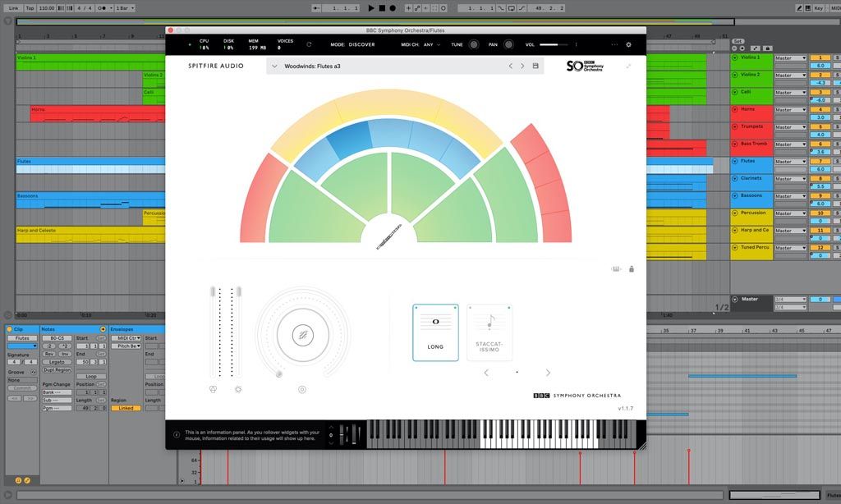841x504 pixels.
Task: Click the expand arrows icon near the SO logo
Action: [628, 66]
